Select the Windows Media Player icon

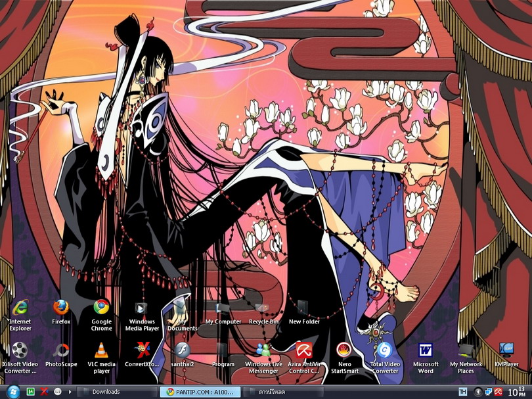pos(142,316)
